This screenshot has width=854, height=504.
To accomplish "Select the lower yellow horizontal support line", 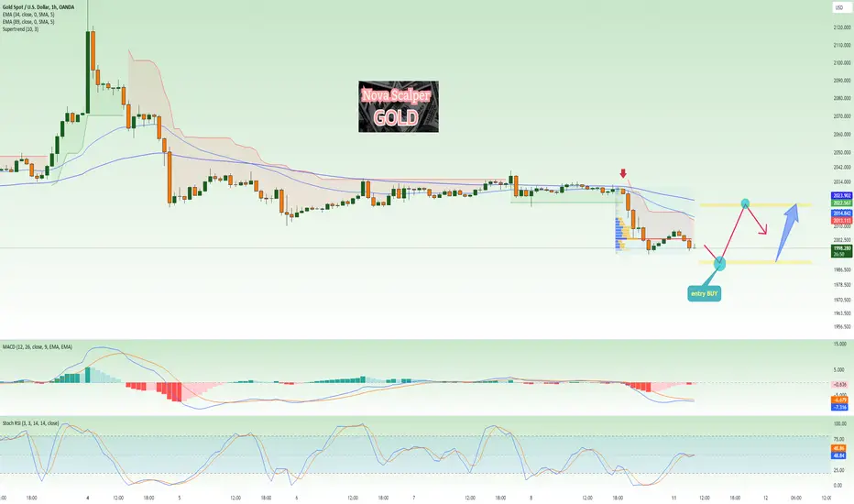I will click(x=756, y=263).
